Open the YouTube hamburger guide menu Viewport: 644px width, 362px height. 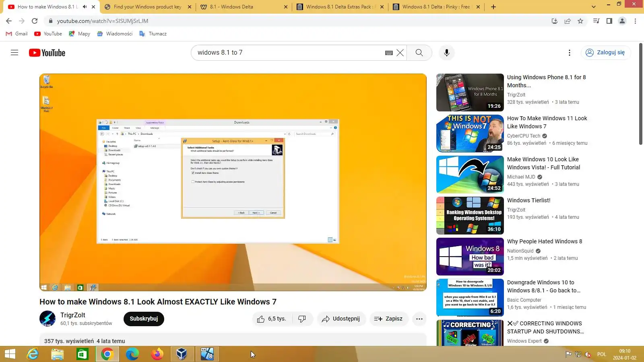pos(14,53)
